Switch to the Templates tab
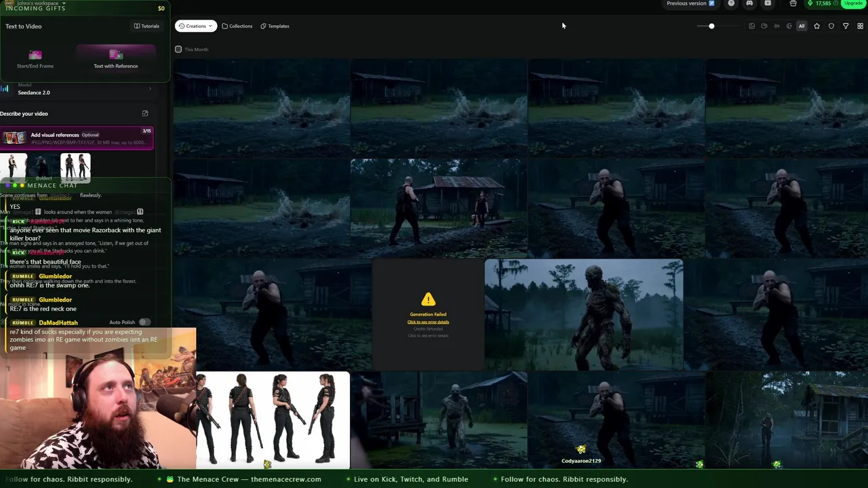This screenshot has width=868, height=488. click(x=275, y=26)
